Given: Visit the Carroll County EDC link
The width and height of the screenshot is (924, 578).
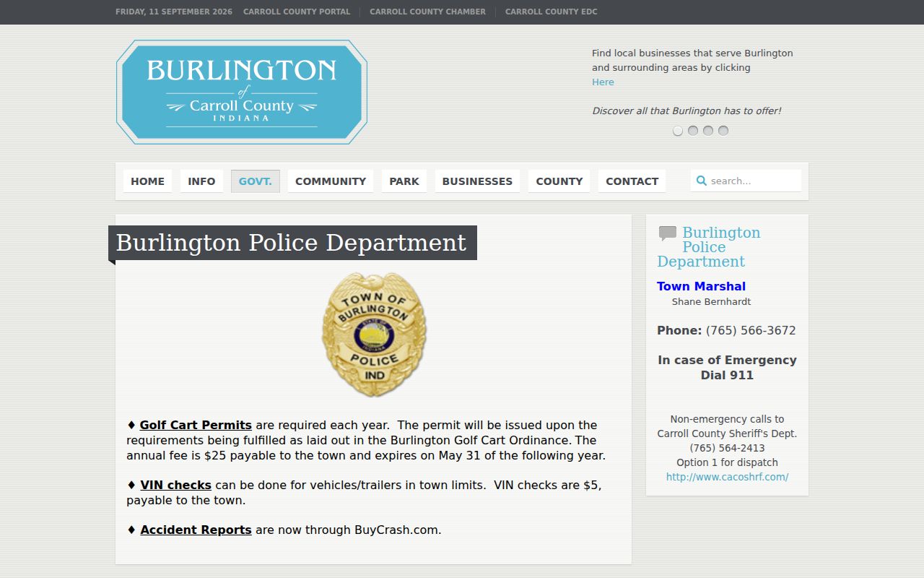Looking at the screenshot, I should [552, 12].
